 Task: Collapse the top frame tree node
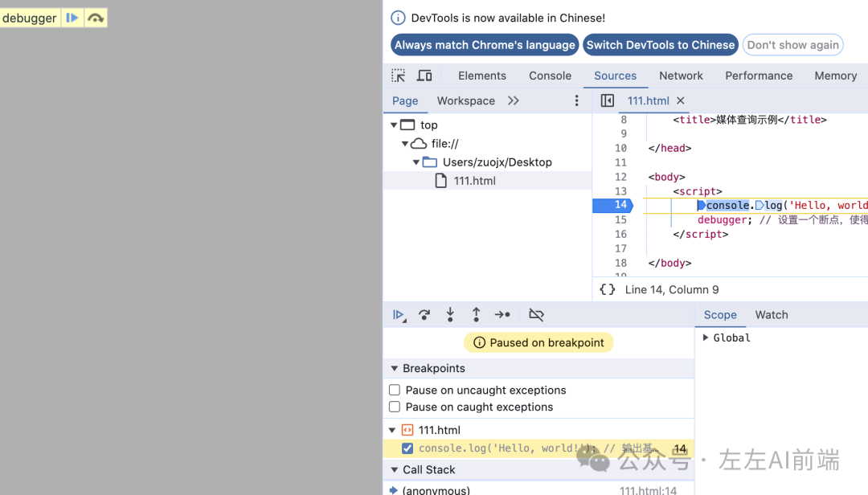pyautogui.click(x=394, y=125)
